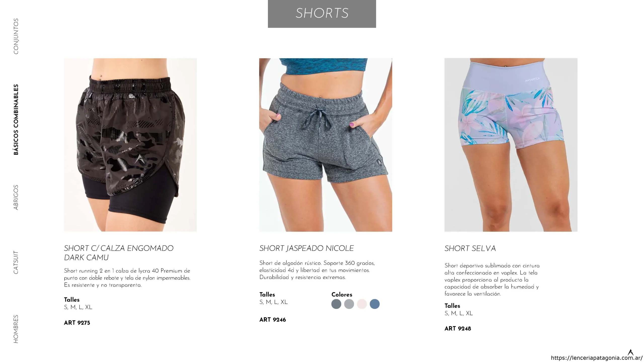Viewport: 644px width, 362px height.
Task: Open the Conjuntos section tab
Action: 16,36
